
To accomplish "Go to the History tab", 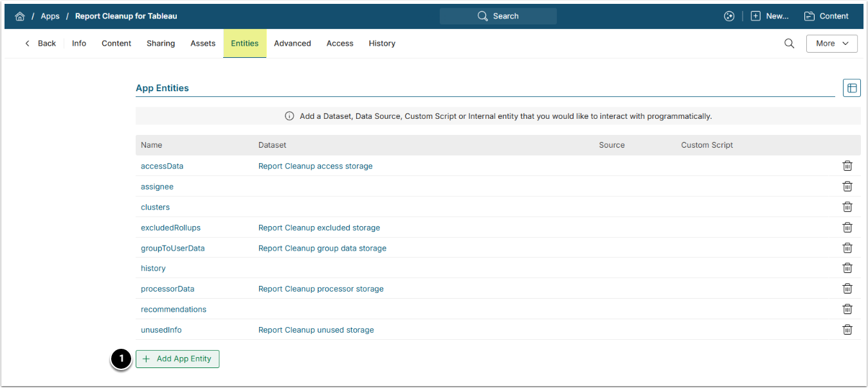I will tap(382, 44).
